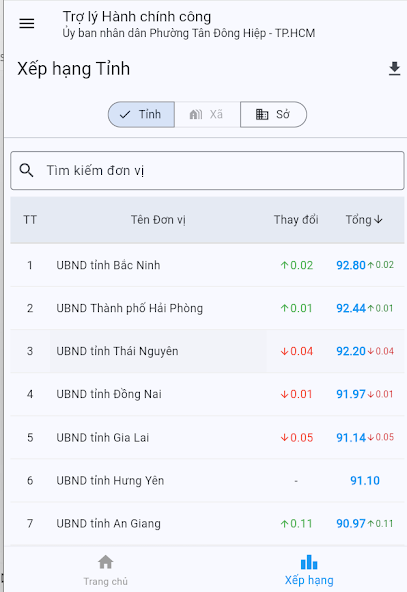
Task: Click the building icon on Sở segment
Action: click(262, 114)
